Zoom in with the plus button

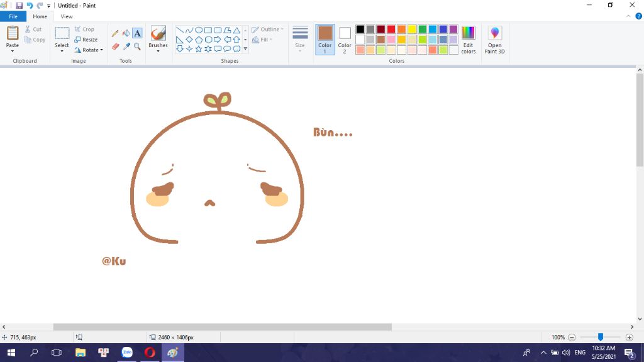[629, 337]
